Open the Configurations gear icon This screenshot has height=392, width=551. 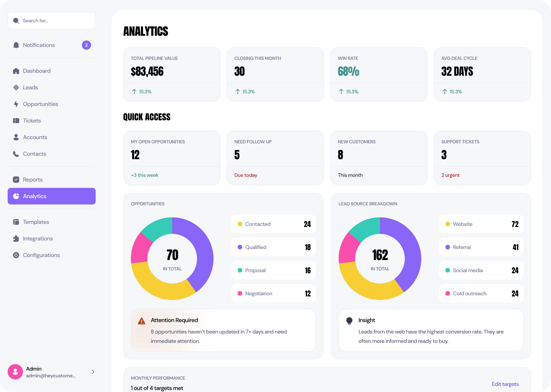[x=16, y=255]
